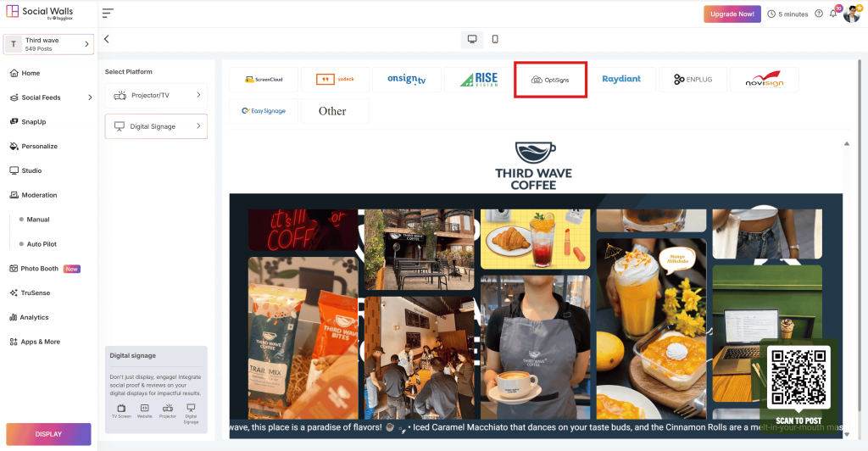
Task: Click the 5 minutes timer text
Action: click(x=793, y=14)
